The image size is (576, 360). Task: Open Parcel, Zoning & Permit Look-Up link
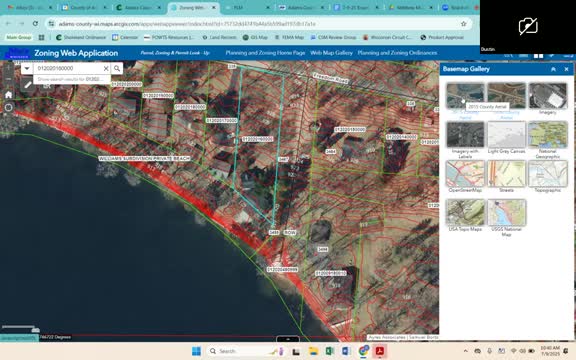point(175,53)
